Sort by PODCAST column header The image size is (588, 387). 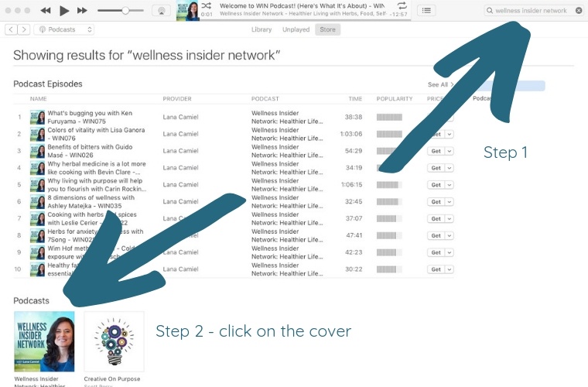point(265,98)
